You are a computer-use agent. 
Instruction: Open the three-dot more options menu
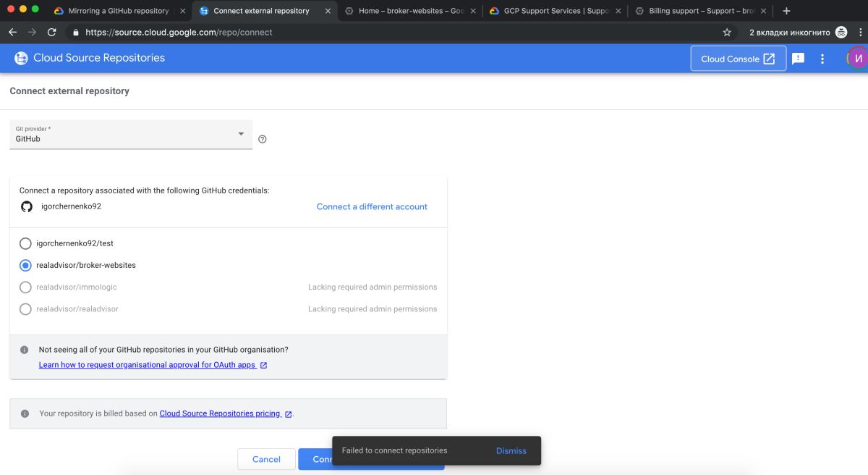(x=822, y=59)
